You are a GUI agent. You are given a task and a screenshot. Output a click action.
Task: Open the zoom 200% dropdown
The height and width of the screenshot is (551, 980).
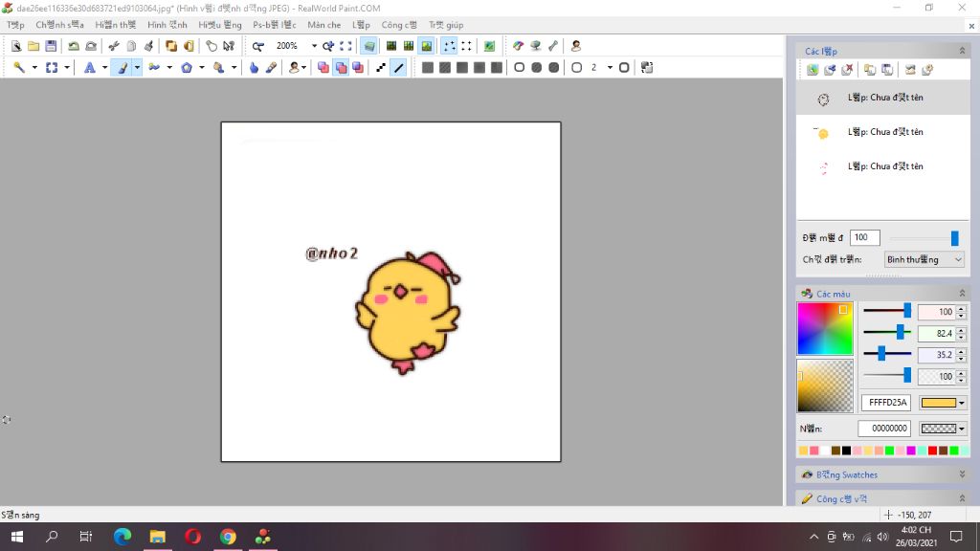tap(314, 46)
